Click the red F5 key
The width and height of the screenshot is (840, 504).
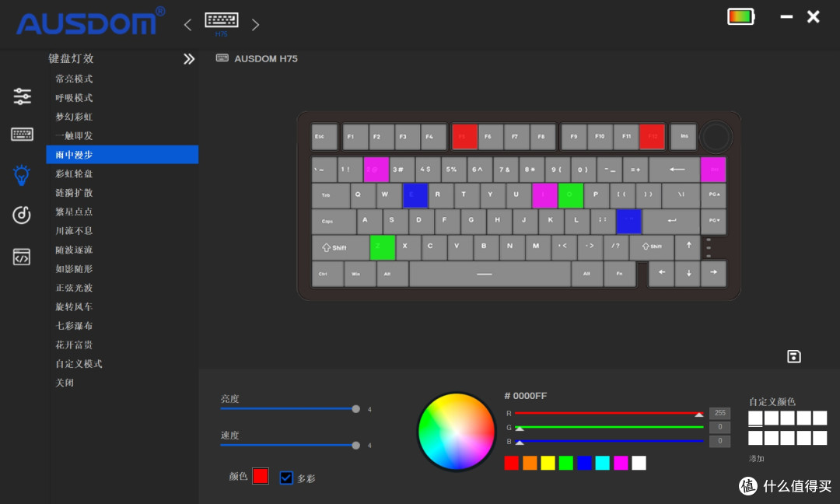tap(464, 137)
